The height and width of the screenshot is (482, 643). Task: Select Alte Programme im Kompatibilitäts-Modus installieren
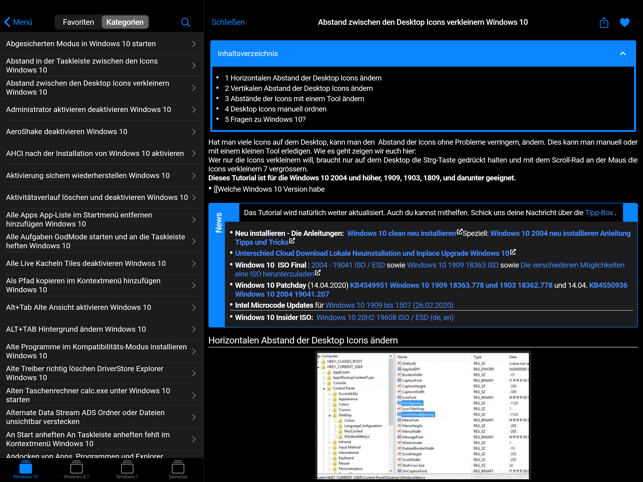pos(102,351)
